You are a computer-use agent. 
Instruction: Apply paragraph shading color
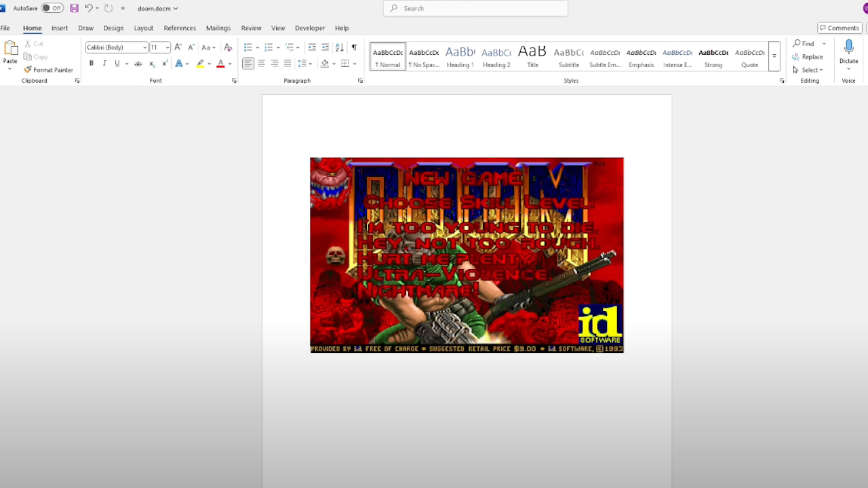[325, 64]
